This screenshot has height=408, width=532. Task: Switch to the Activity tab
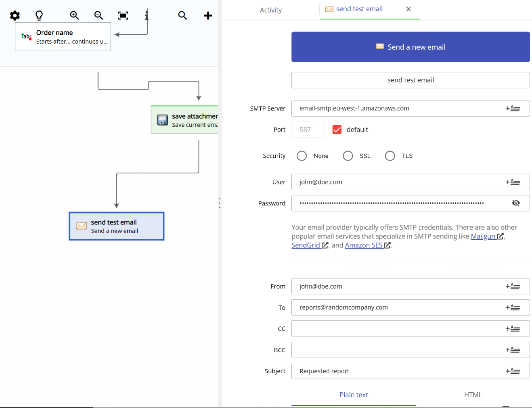click(x=270, y=10)
